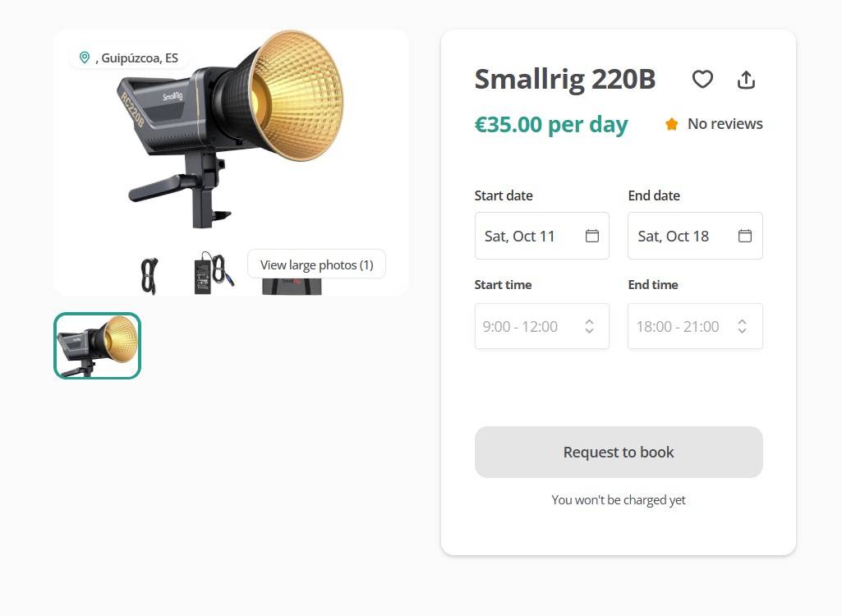Screen dimensions: 842x616
Task: Click the End time up-down chevron arrows
Action: point(742,326)
